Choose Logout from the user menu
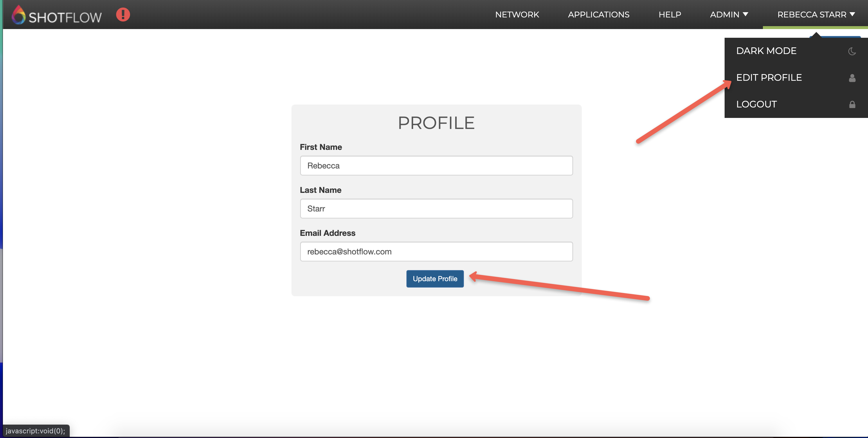Viewport: 868px width, 438px height. click(x=756, y=104)
